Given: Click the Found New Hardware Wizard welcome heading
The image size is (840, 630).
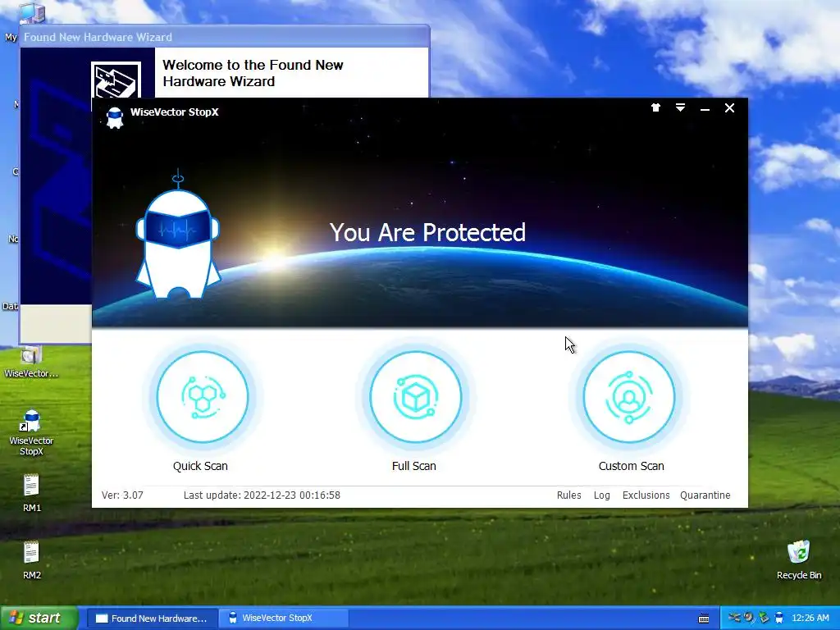Looking at the screenshot, I should pos(253,73).
